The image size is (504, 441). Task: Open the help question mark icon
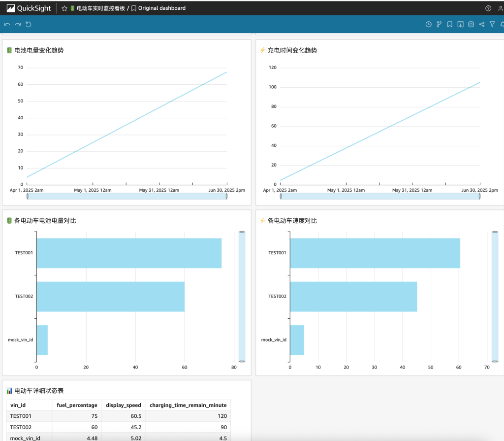pos(488,8)
